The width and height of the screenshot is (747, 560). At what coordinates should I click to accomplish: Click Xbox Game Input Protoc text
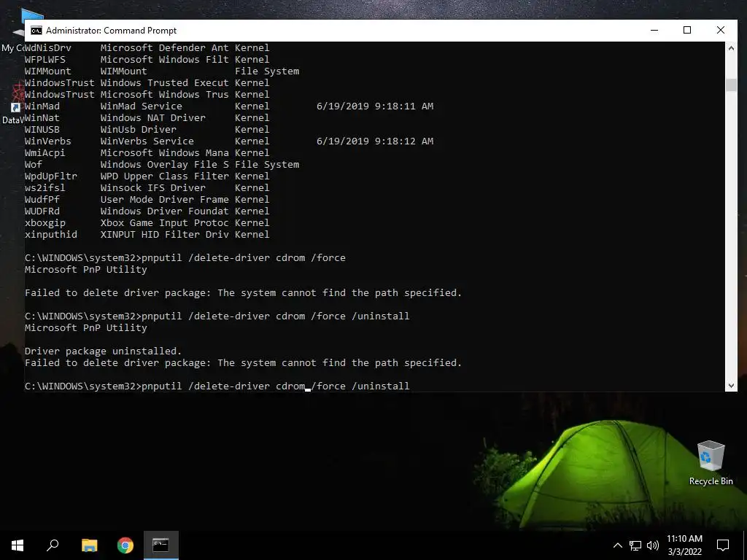pos(164,223)
